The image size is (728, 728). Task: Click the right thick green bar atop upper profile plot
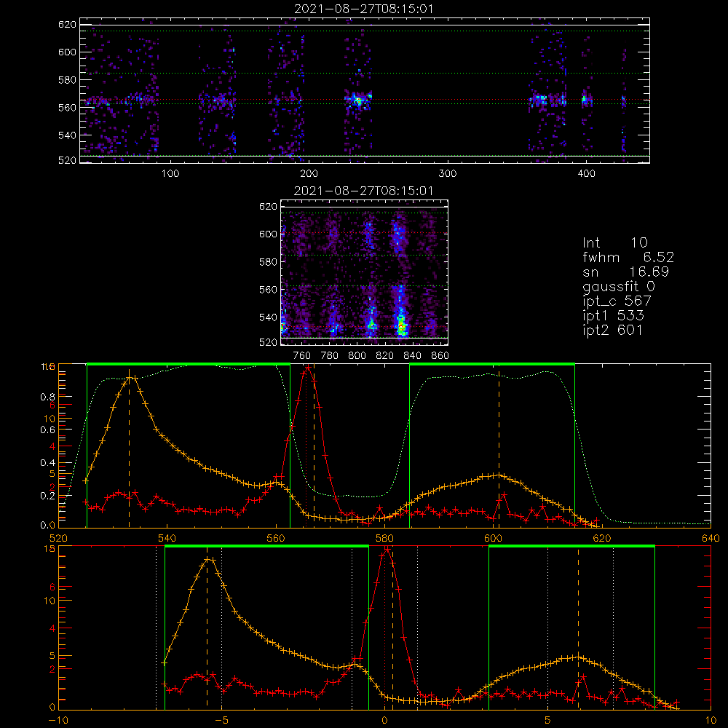tap(492, 365)
